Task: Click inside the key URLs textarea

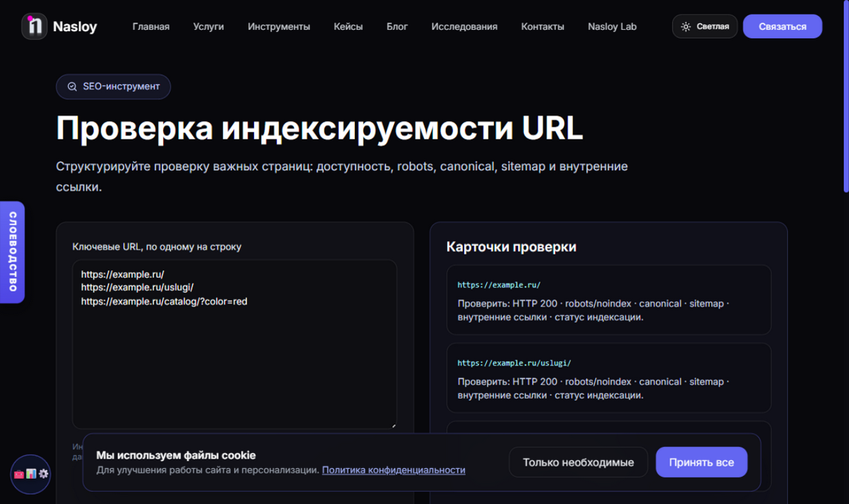Action: coord(235,344)
